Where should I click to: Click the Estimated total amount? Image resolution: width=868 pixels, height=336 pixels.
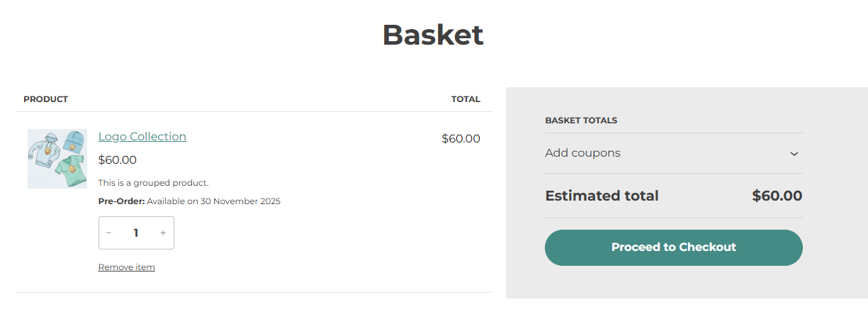tap(777, 196)
